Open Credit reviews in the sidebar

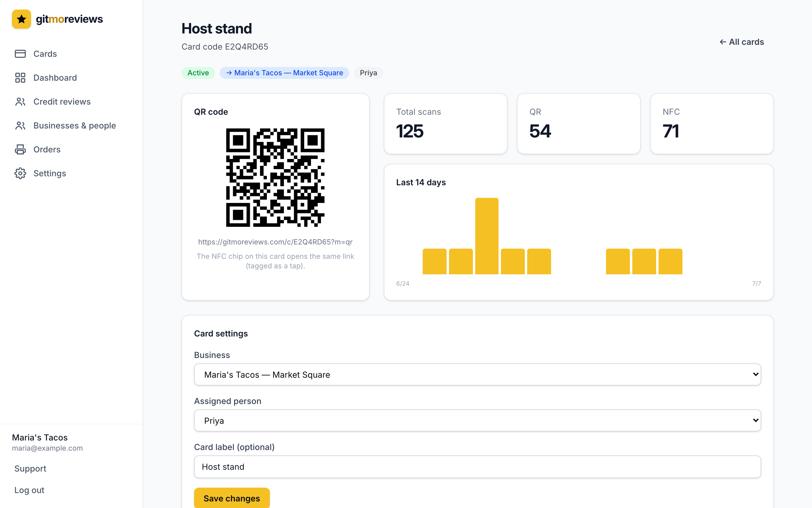[x=71, y=102]
